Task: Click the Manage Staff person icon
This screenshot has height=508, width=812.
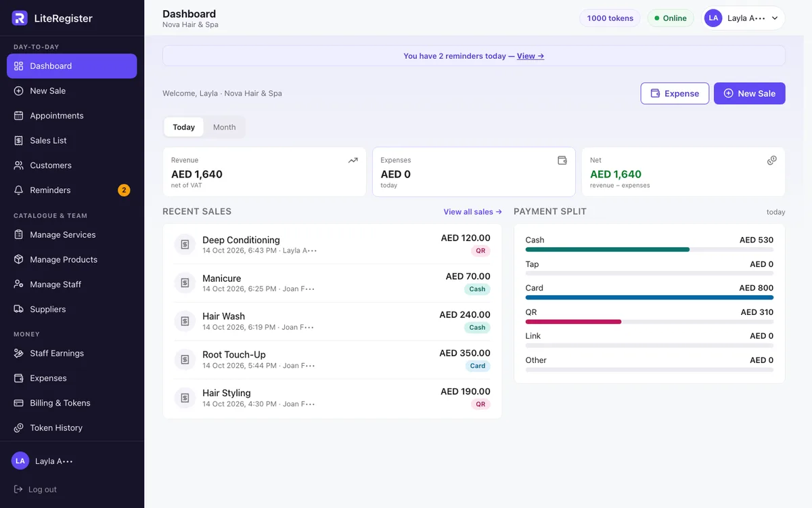Action: (19, 284)
